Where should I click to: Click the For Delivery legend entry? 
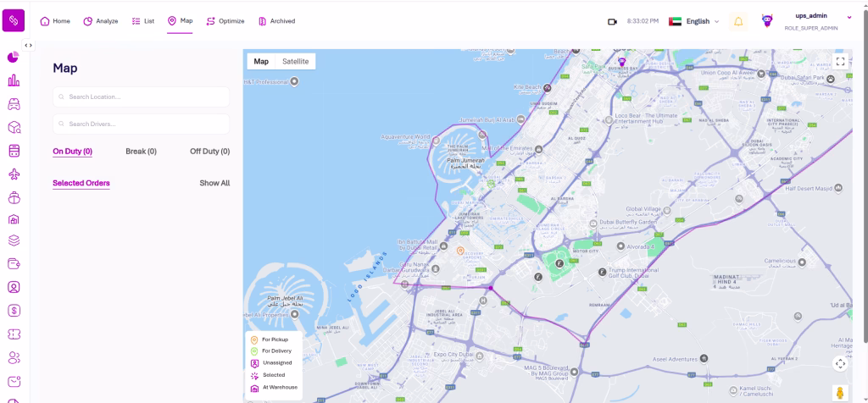[x=271, y=351]
